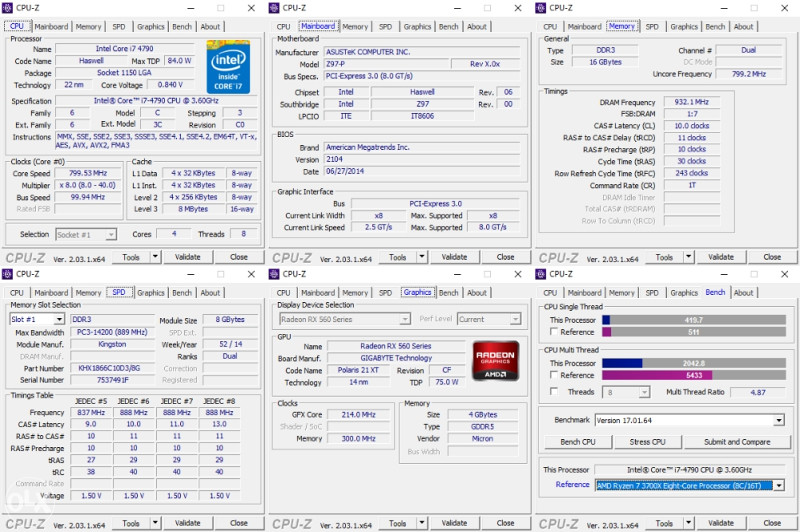Viewport: 800px width, 532px height.
Task: Click Part Number KHX1866C10D3/8G
Action: pyautogui.click(x=112, y=368)
